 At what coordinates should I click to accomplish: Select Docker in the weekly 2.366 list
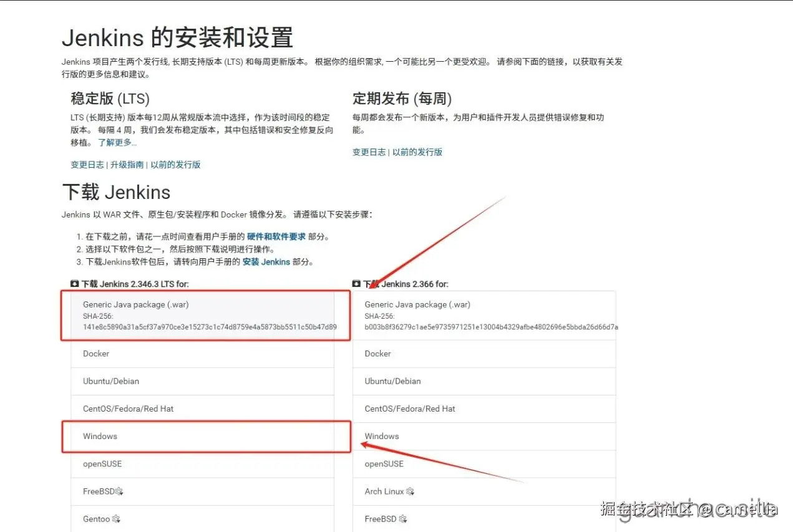(x=484, y=354)
